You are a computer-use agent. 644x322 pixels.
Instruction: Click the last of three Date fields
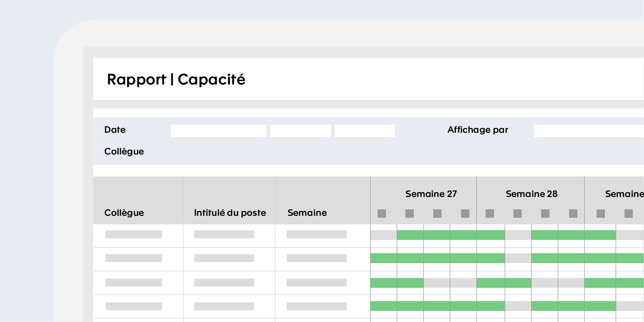click(365, 131)
